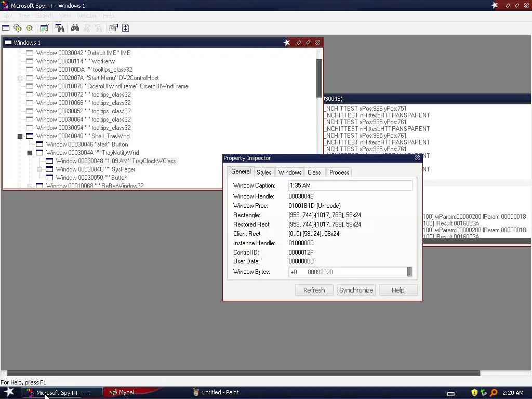
Task: Open the Search menu
Action: coord(45,16)
